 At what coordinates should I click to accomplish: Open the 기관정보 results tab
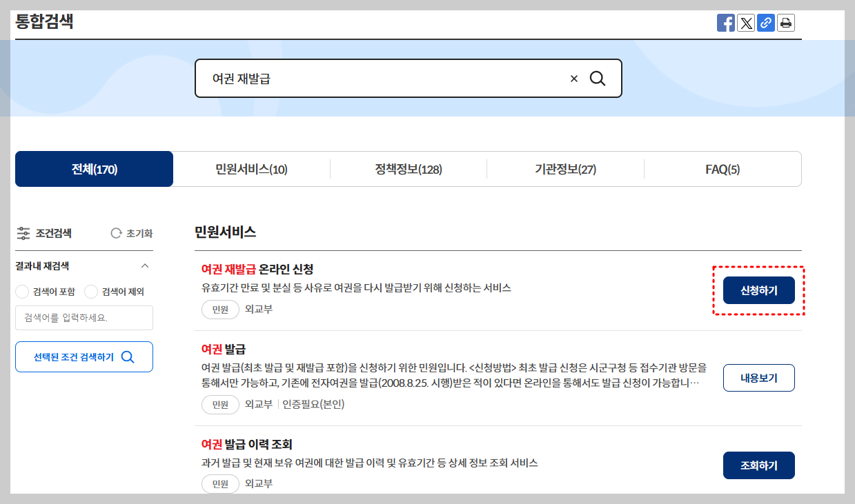pyautogui.click(x=565, y=168)
